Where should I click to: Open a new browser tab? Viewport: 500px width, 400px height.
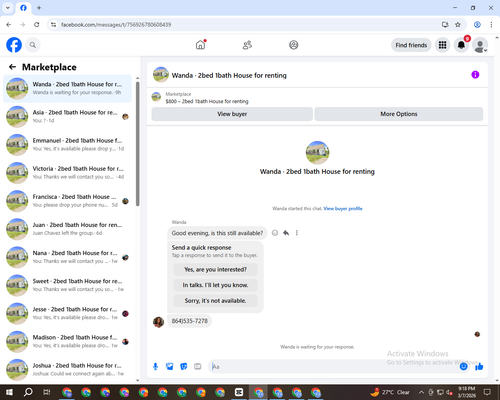39,8
